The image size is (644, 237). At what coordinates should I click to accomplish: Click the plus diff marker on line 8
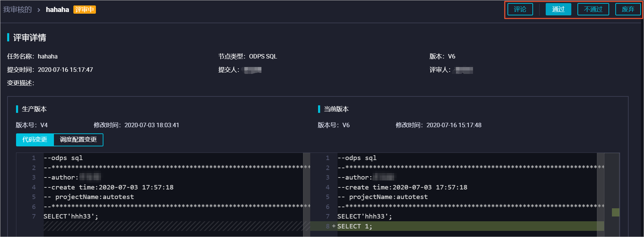pyautogui.click(x=333, y=226)
